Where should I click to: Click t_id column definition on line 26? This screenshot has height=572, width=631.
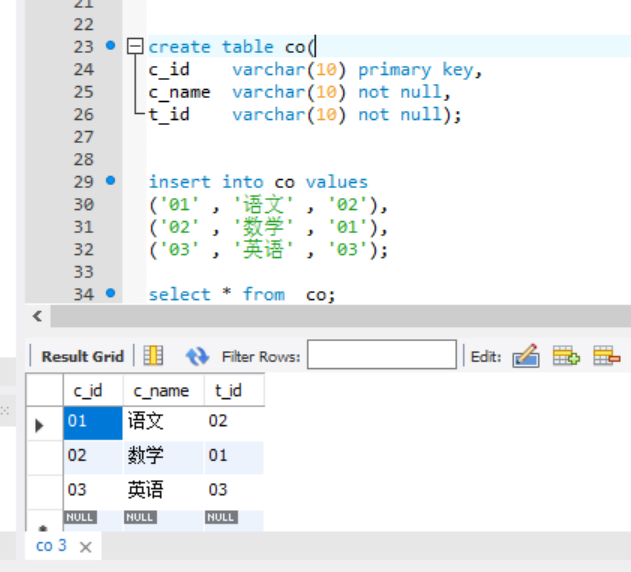169,115
